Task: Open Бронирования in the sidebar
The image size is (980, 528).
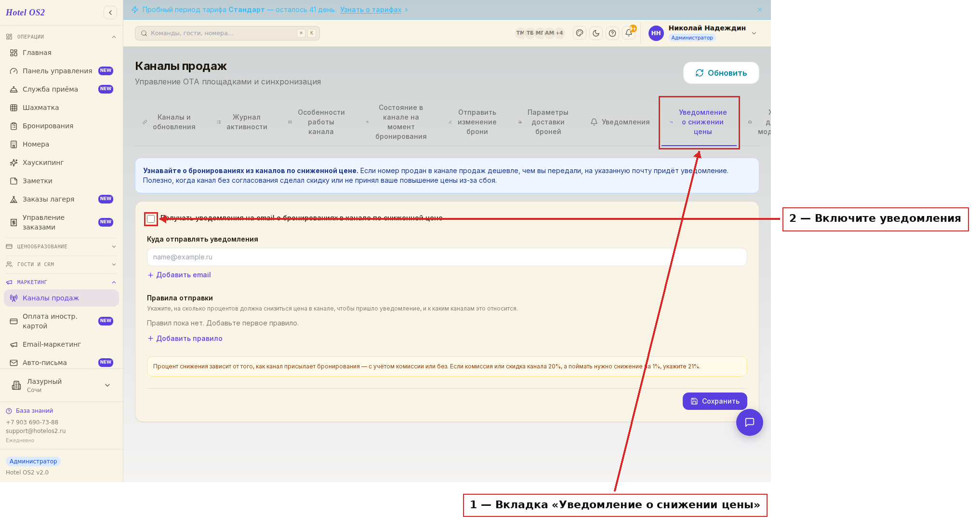Action: [61, 126]
